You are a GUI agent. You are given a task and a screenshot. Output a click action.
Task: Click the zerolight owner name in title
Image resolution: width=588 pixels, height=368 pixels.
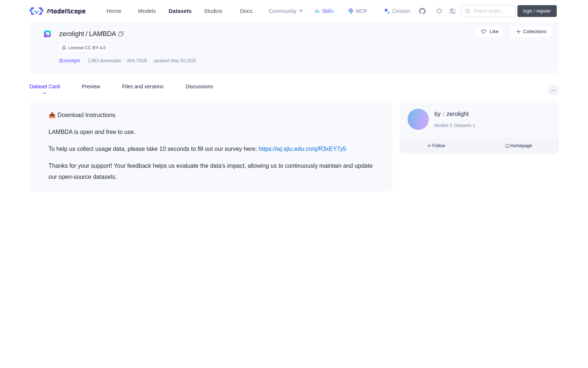[72, 34]
